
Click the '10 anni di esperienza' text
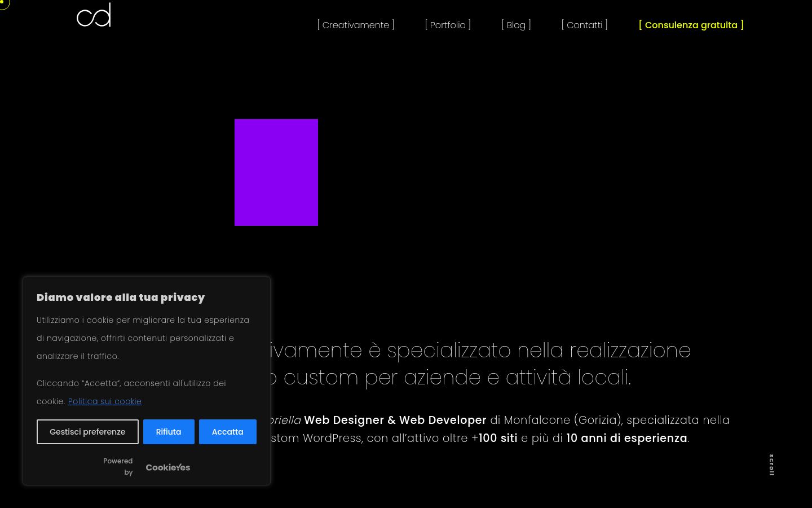(626, 438)
